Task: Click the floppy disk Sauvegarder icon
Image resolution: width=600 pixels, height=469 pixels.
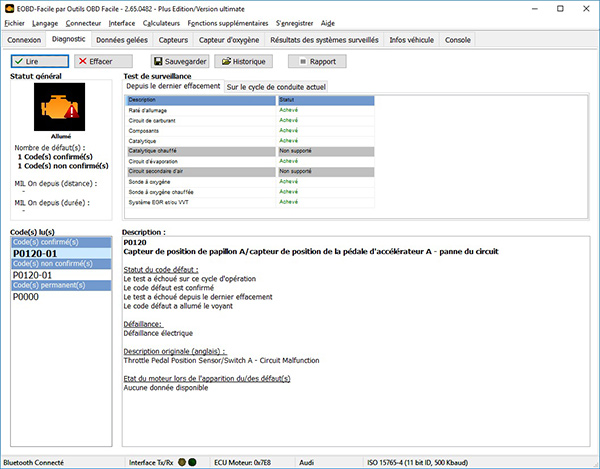Action: 158,61
